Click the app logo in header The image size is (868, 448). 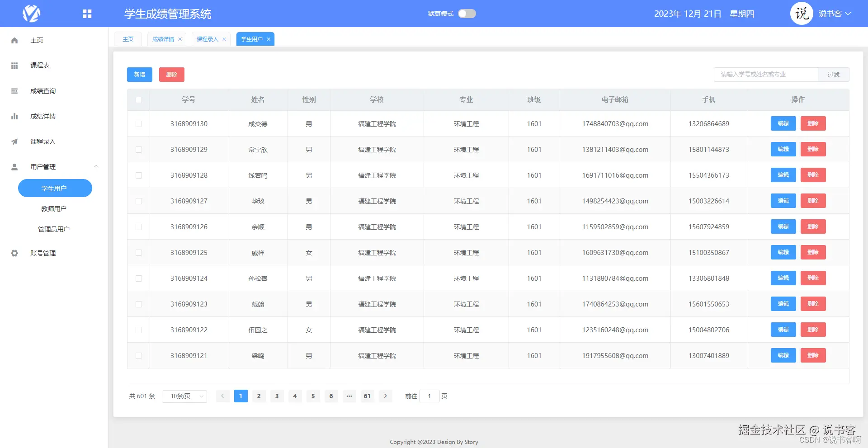pyautogui.click(x=32, y=14)
